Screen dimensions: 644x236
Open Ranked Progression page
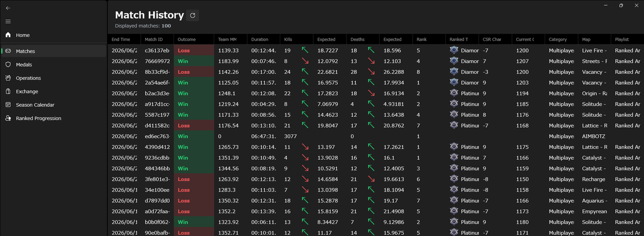[x=53, y=118]
